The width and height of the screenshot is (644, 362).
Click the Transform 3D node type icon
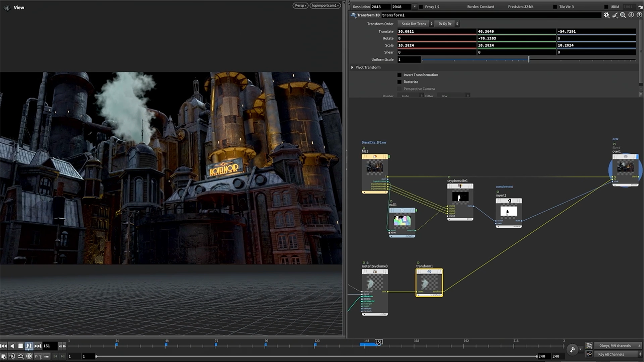pyautogui.click(x=353, y=15)
